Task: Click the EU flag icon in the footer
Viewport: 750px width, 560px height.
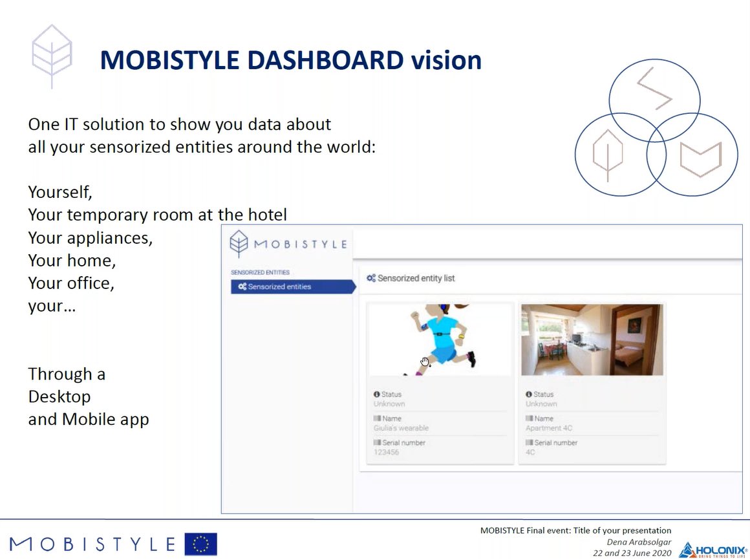Action: [201, 544]
